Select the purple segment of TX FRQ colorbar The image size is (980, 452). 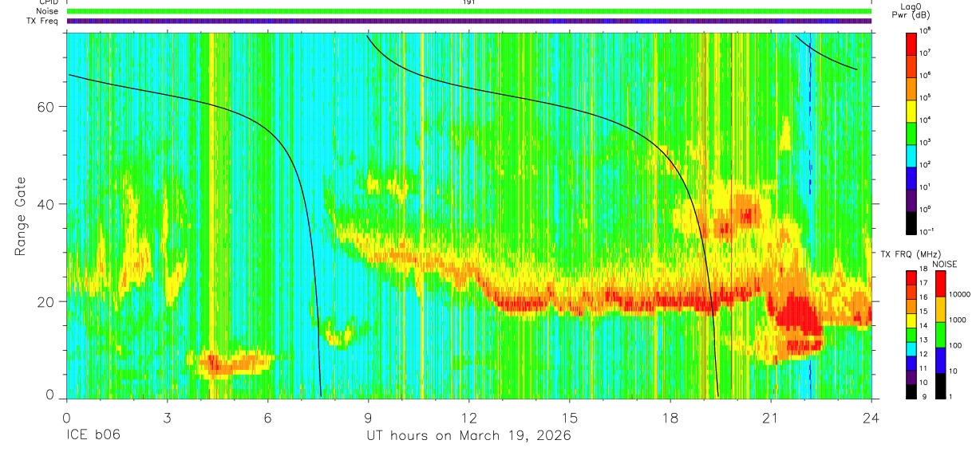[x=911, y=376]
